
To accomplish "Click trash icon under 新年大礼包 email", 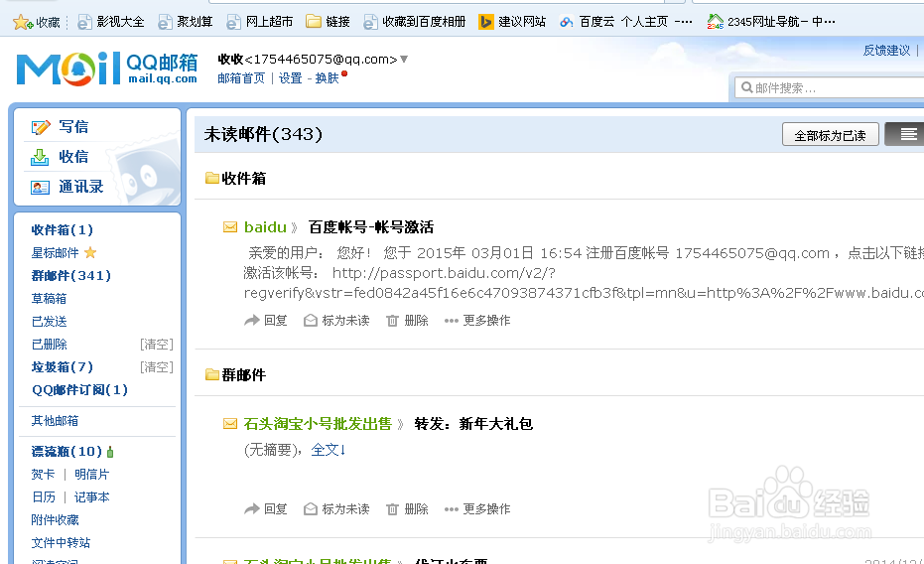I will pyautogui.click(x=392, y=509).
